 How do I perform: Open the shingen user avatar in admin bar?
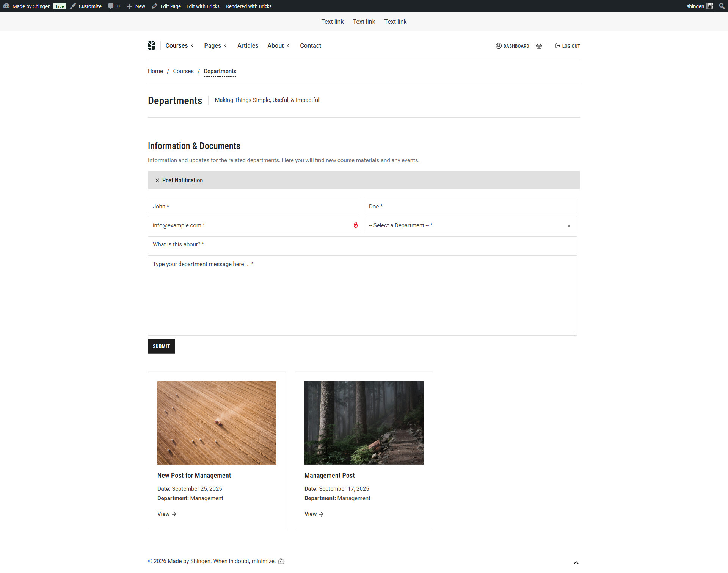click(x=710, y=6)
